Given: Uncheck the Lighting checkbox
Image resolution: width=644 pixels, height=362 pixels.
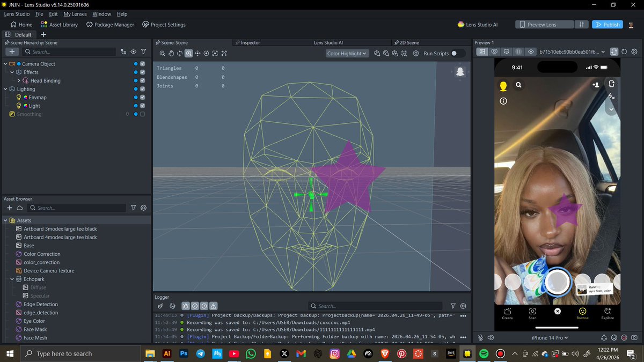Looking at the screenshot, I should click(x=143, y=89).
